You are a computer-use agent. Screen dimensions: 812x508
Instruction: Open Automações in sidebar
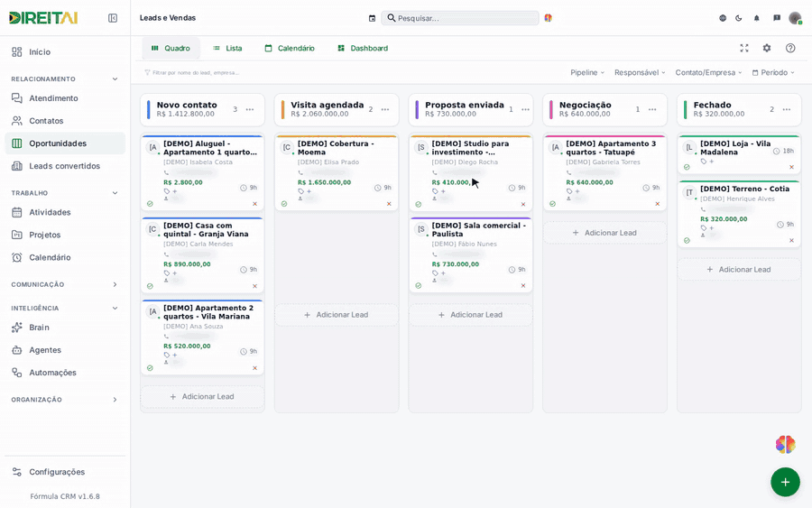pyautogui.click(x=65, y=373)
